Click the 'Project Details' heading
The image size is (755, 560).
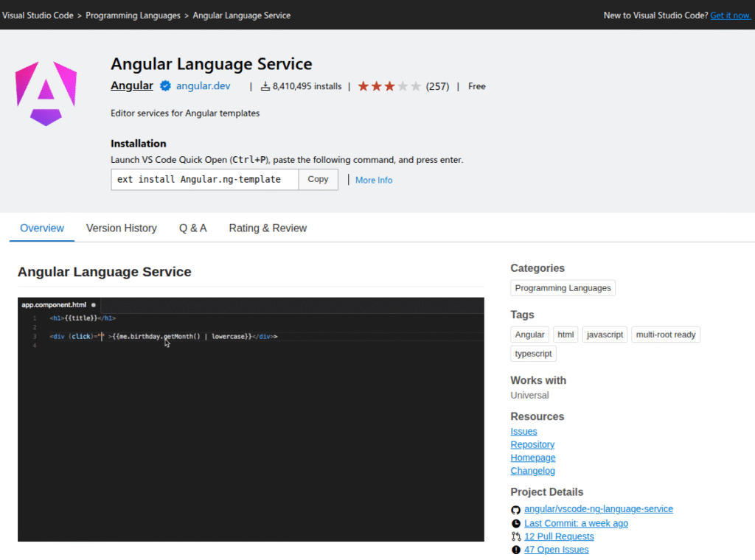click(546, 491)
